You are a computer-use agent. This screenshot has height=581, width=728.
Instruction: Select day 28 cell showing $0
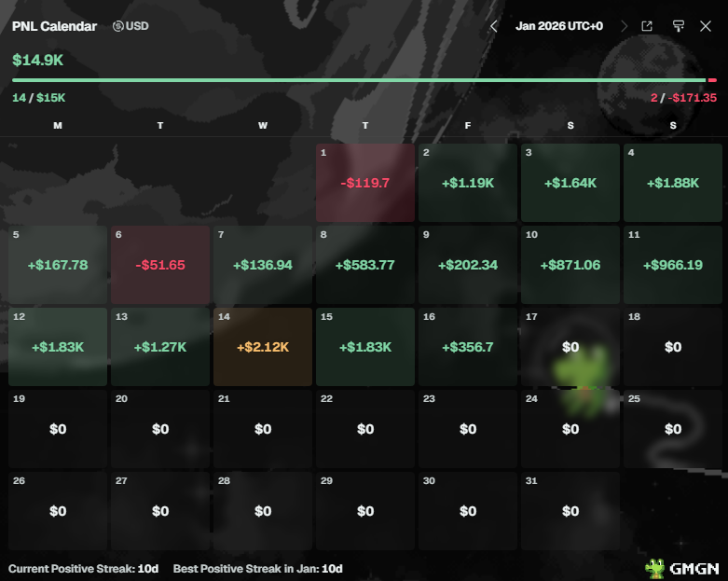click(x=263, y=511)
